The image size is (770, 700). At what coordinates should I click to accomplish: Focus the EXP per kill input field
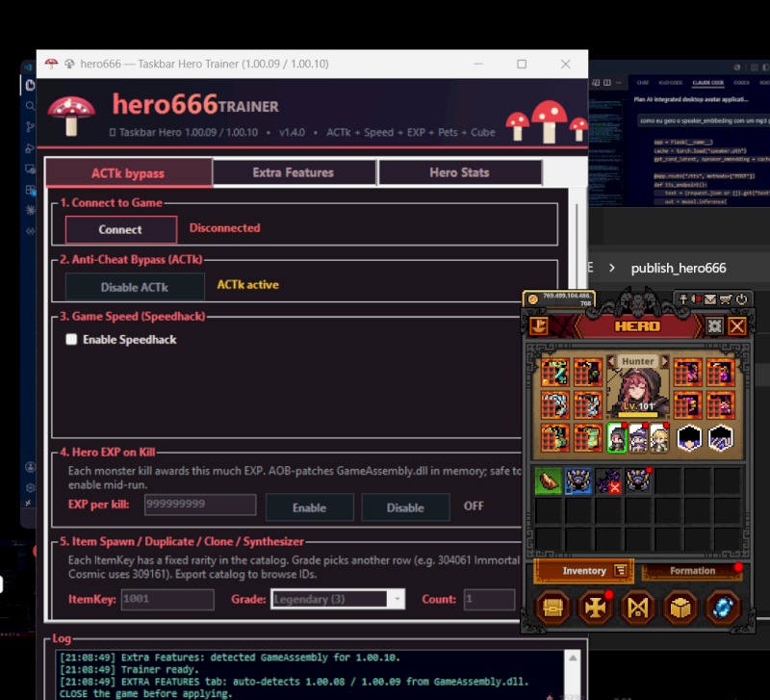pos(200,505)
